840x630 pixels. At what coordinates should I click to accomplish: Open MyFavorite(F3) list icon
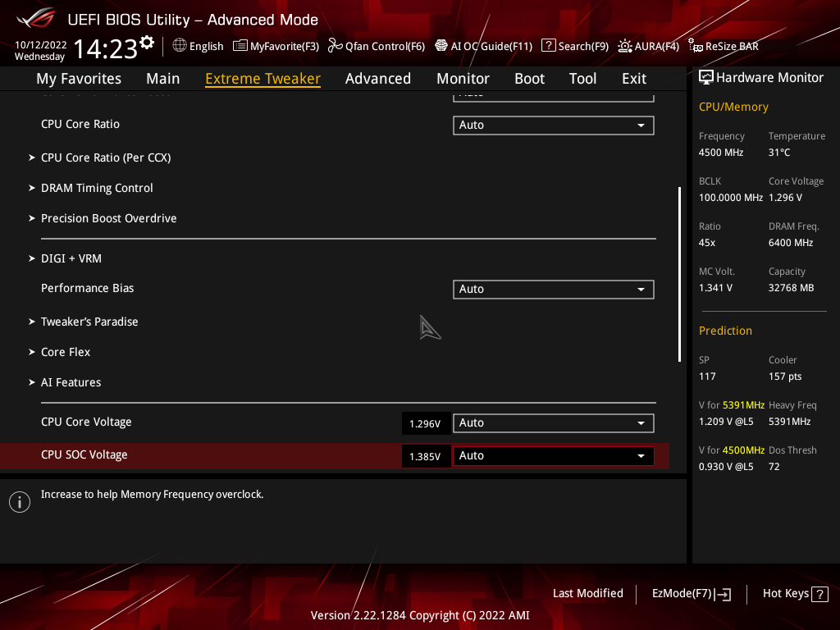click(x=240, y=46)
